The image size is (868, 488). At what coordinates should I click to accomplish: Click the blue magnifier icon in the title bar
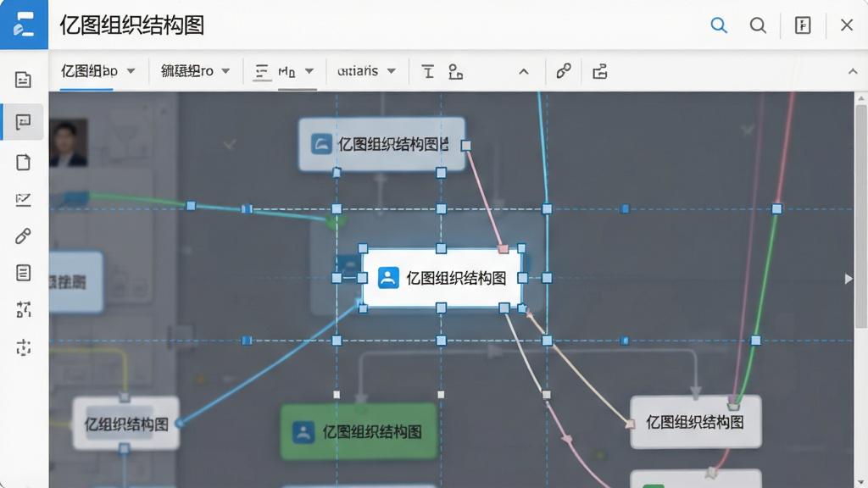pos(719,25)
